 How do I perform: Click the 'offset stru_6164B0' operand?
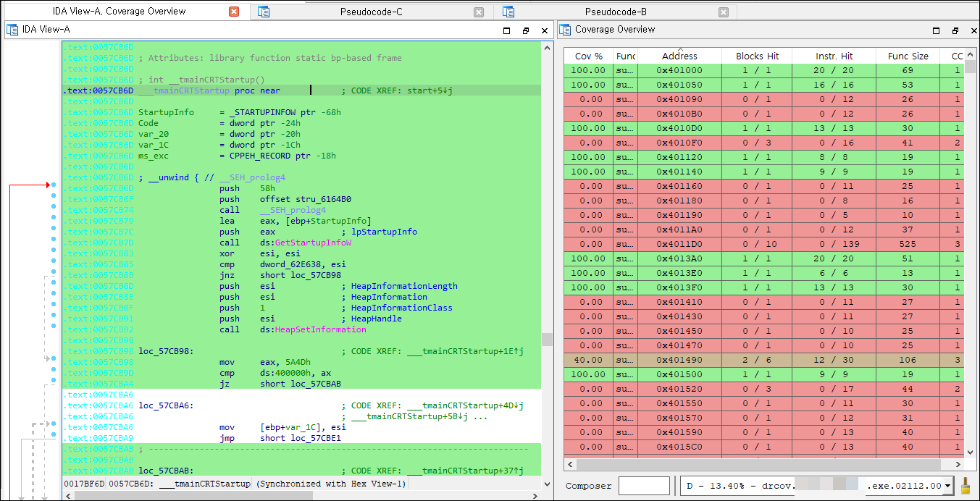click(306, 199)
